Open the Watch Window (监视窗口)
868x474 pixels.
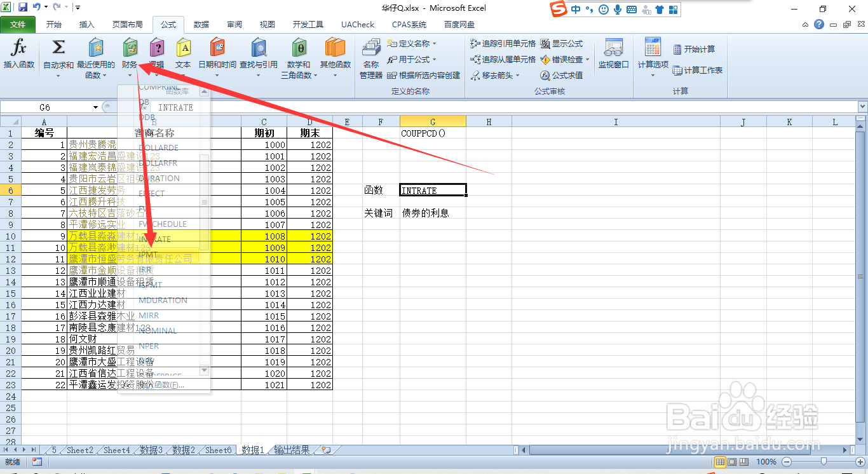click(x=613, y=54)
